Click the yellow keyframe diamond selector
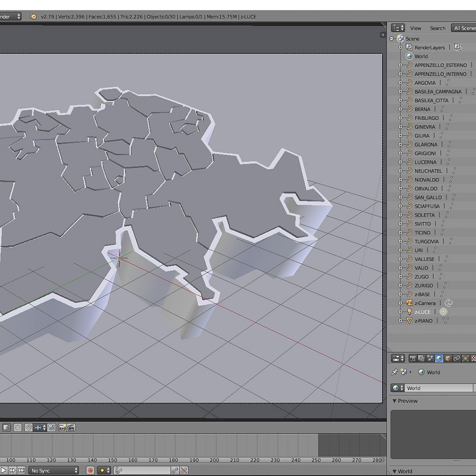This screenshot has width=476, height=476. 102,470
